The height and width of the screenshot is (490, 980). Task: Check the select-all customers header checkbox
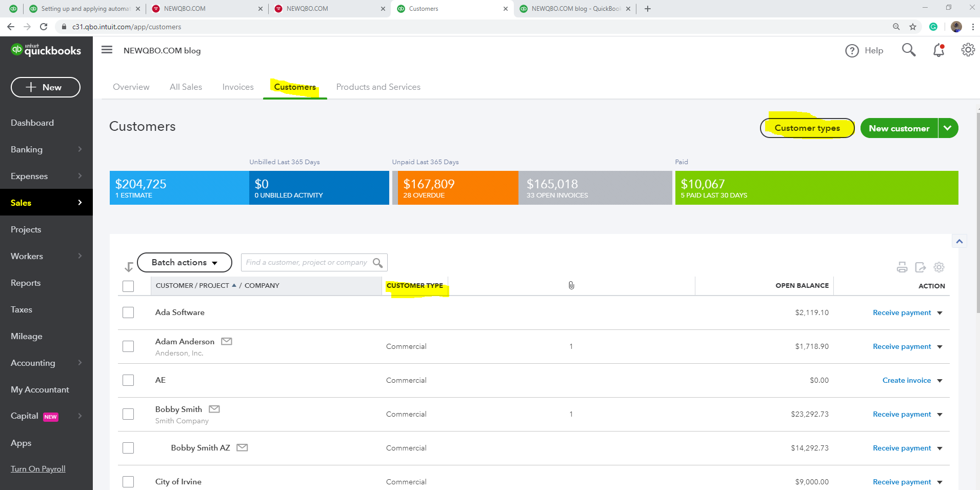point(128,286)
